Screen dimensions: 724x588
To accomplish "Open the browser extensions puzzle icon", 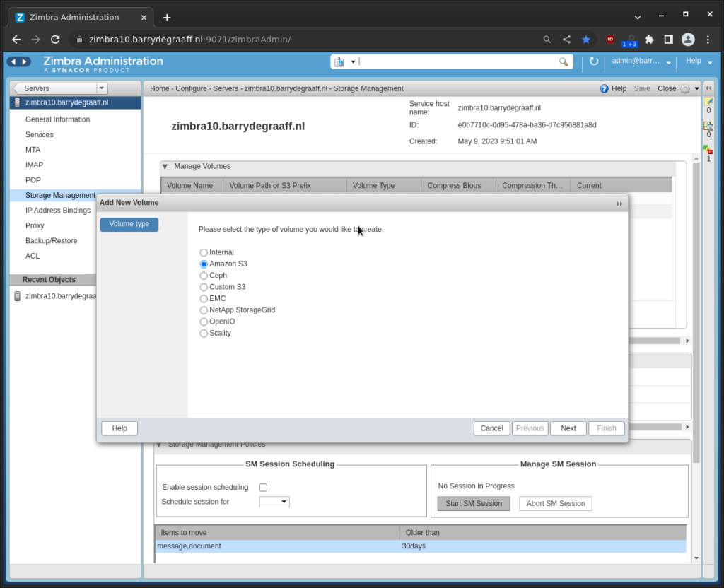I will pos(649,40).
